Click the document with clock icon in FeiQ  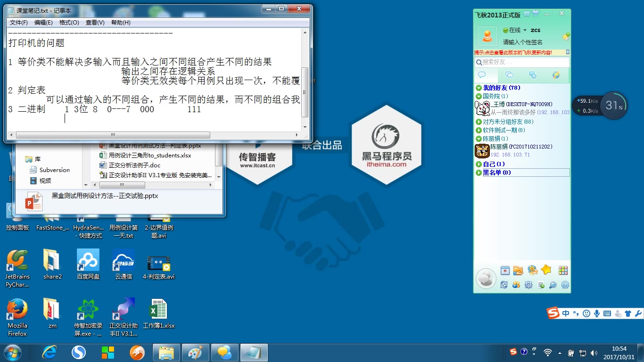(541, 285)
